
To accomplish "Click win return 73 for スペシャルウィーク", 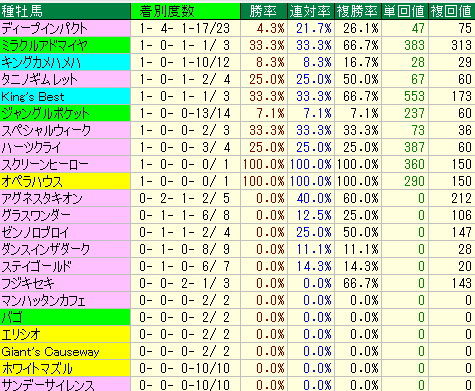I will coord(418,130).
